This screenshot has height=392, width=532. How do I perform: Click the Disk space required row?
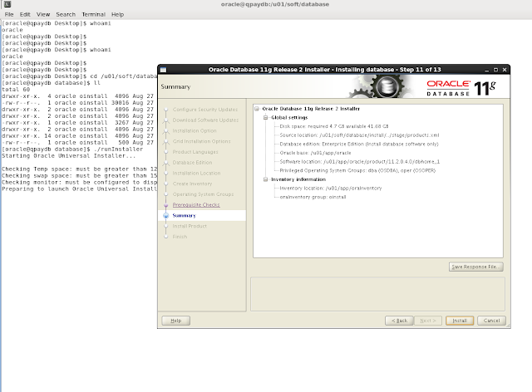334,126
